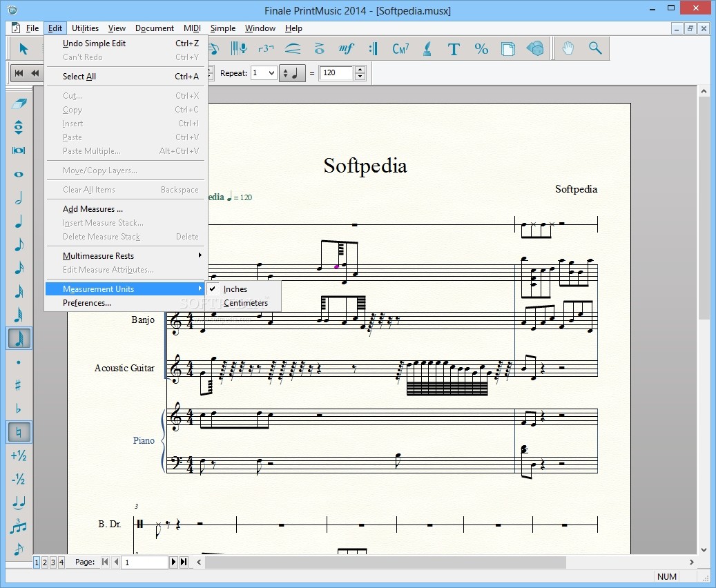This screenshot has width=716, height=588.
Task: Choose the 32nd note duration
Action: tap(19, 291)
